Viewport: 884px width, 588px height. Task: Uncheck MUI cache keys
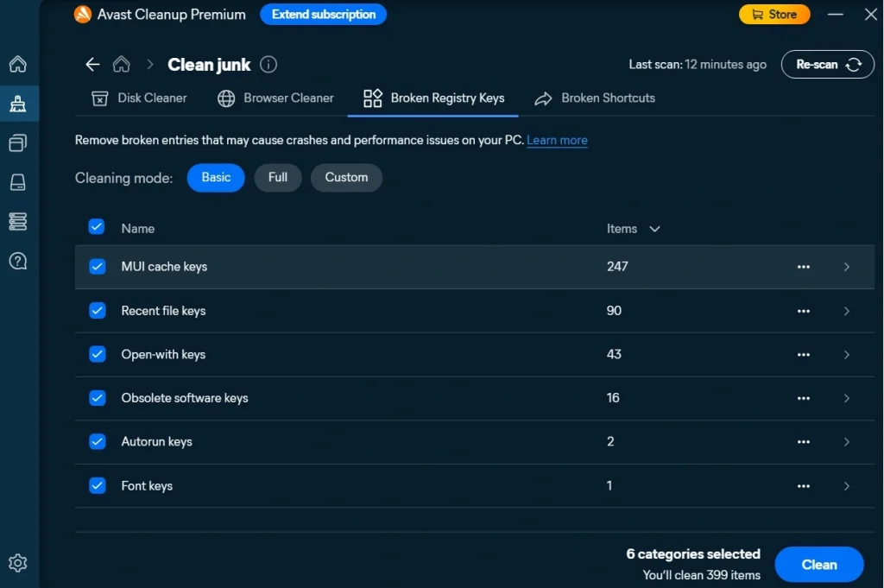click(97, 266)
